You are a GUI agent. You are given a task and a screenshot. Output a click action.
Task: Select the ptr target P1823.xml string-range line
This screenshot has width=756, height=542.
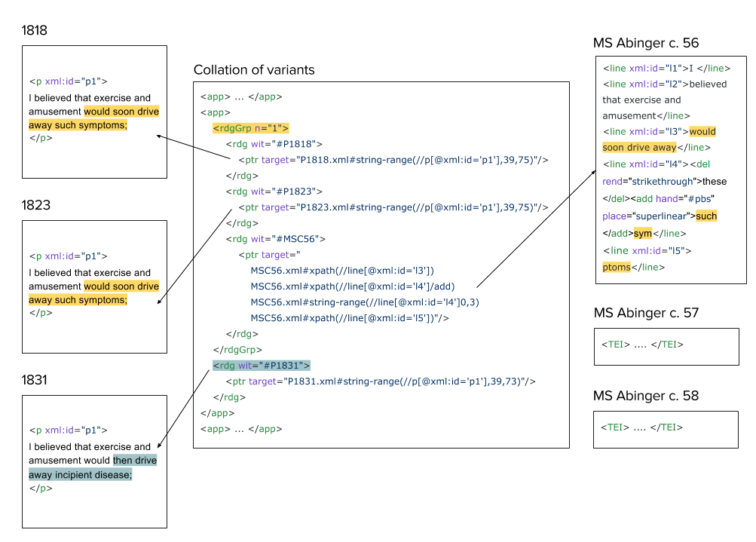(x=393, y=207)
